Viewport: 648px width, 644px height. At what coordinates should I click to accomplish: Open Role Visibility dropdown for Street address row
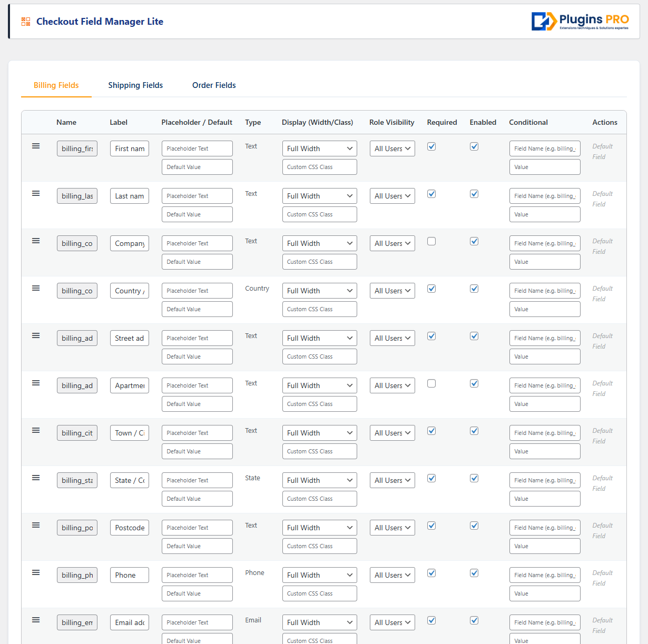click(392, 338)
